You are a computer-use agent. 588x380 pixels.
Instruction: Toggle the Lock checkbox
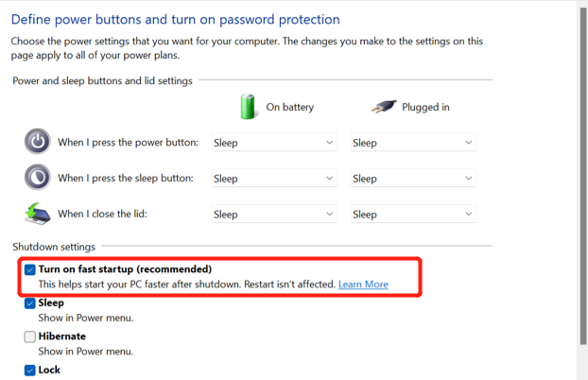(30, 370)
